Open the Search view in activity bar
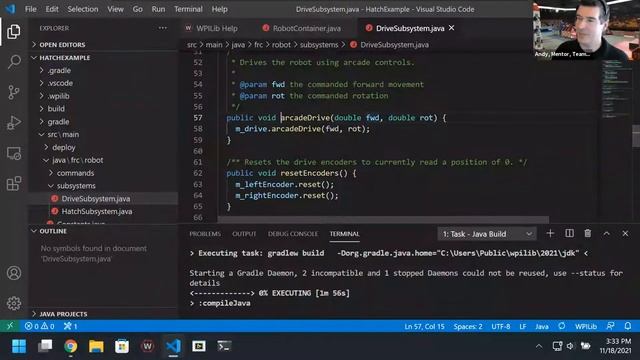The width and height of the screenshot is (640, 360). 13,62
